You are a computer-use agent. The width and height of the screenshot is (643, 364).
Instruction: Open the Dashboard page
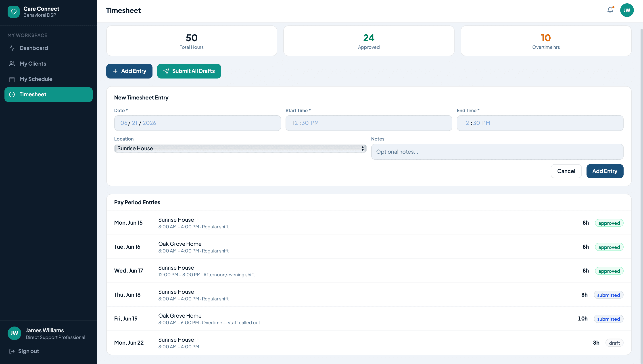(48, 48)
